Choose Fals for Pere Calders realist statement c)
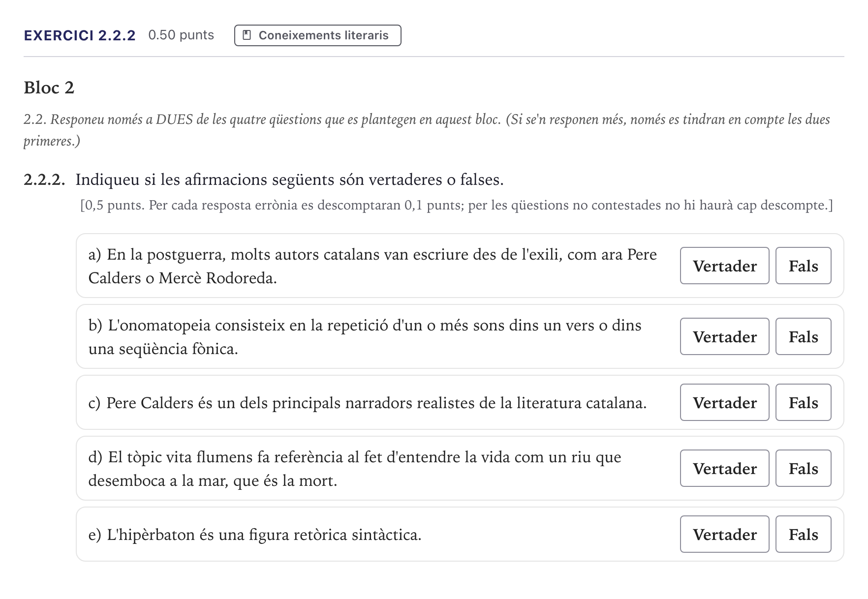The height and width of the screenshot is (599, 868). (803, 402)
